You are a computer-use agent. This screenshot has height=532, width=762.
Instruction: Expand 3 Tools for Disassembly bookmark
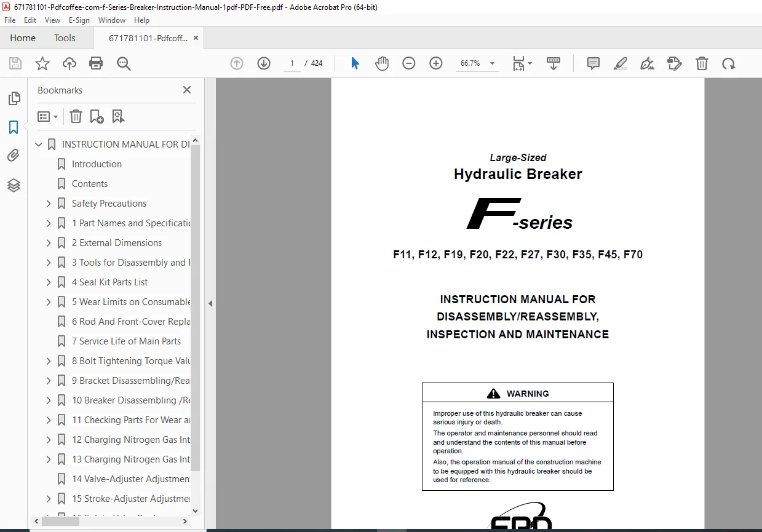point(49,263)
